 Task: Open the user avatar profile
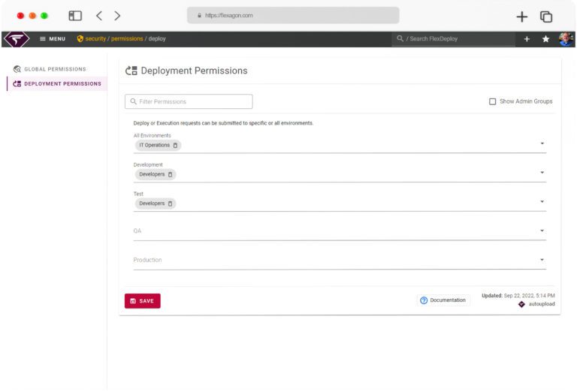point(566,39)
